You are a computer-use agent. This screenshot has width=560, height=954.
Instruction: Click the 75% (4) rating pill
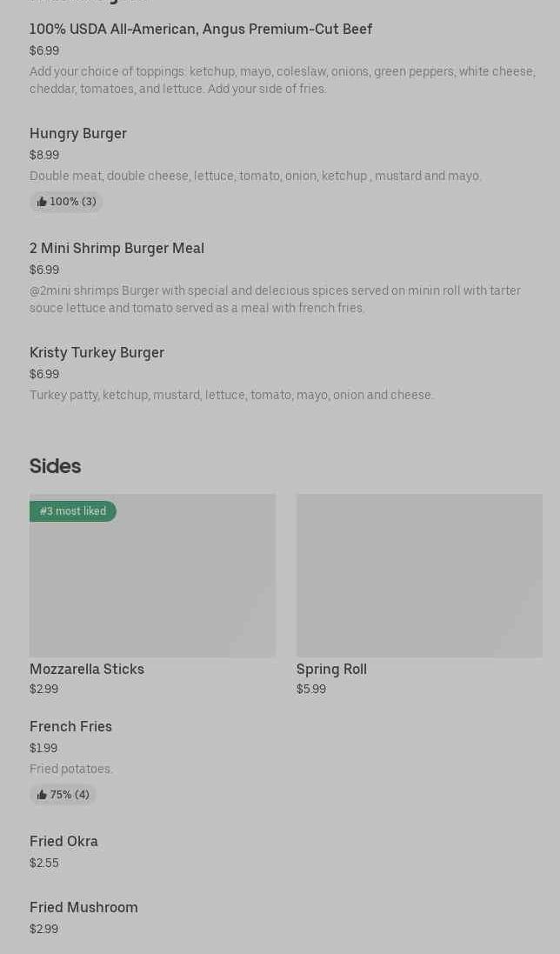point(63,795)
